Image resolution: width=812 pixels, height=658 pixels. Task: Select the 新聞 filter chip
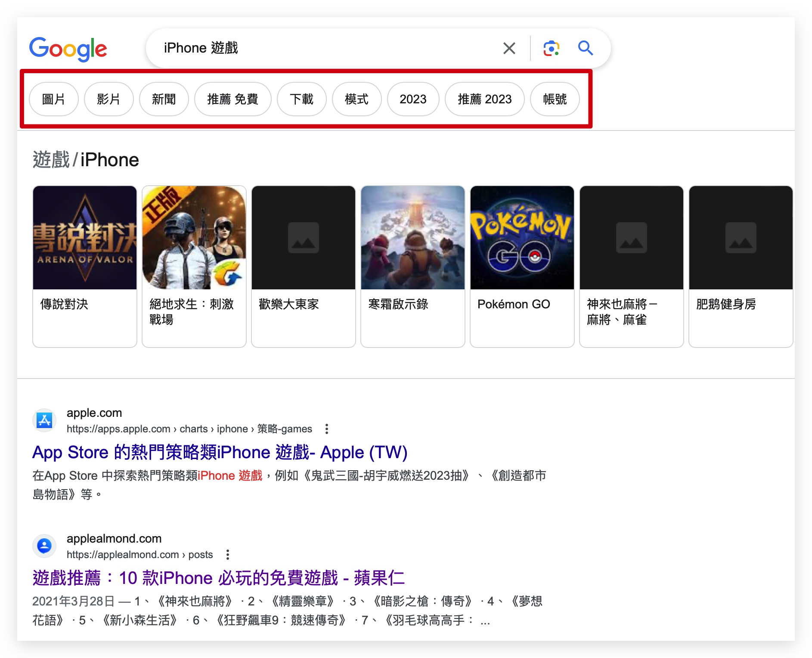click(x=164, y=99)
